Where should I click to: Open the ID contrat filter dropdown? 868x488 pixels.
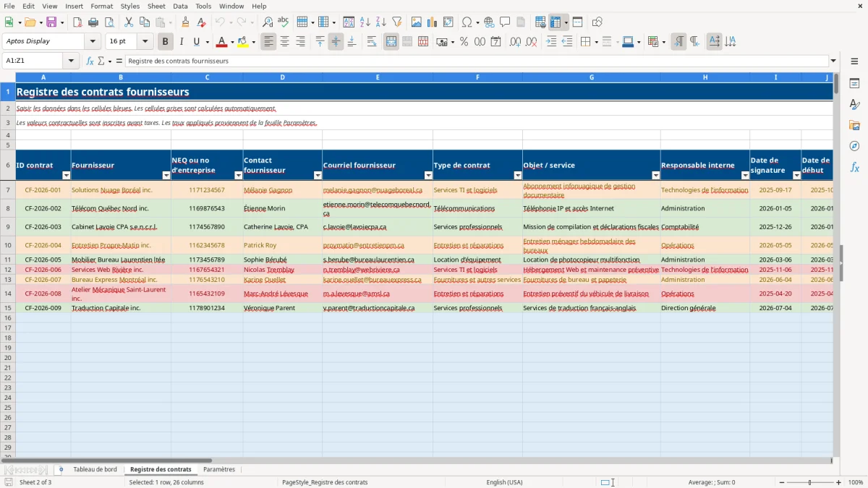(x=66, y=176)
